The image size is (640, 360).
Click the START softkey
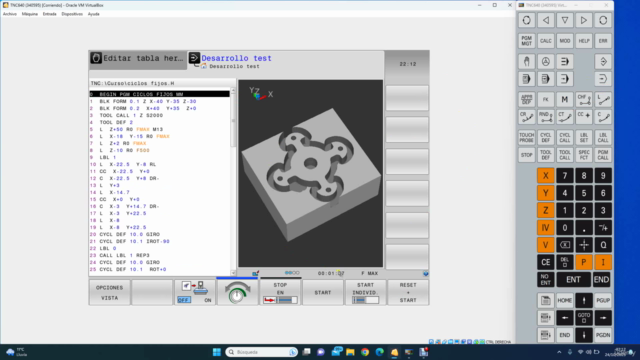pos(322,292)
